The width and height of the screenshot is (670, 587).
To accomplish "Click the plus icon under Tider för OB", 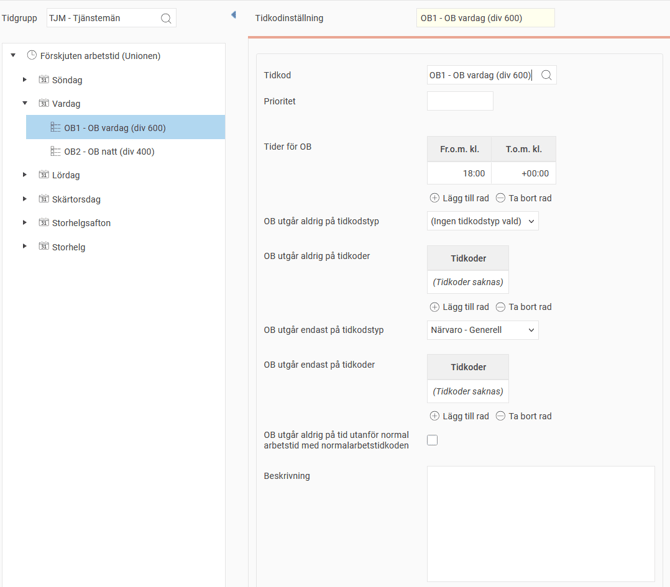I will (434, 198).
